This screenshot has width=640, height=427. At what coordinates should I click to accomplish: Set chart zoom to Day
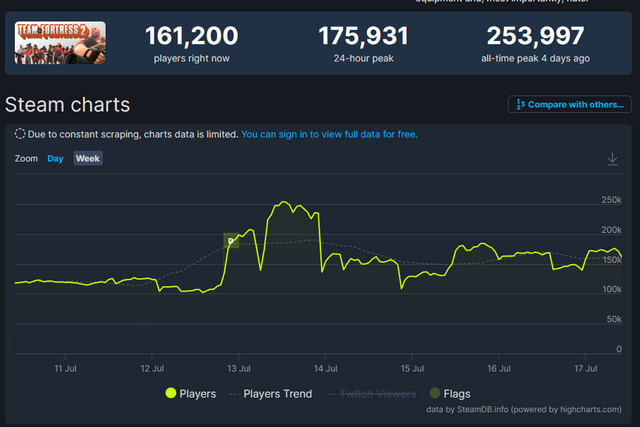point(55,158)
